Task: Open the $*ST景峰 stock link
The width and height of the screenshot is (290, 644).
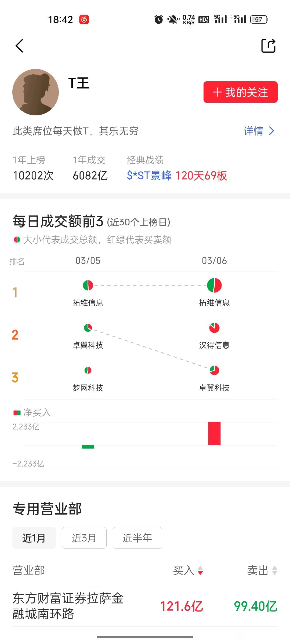Action: (149, 176)
